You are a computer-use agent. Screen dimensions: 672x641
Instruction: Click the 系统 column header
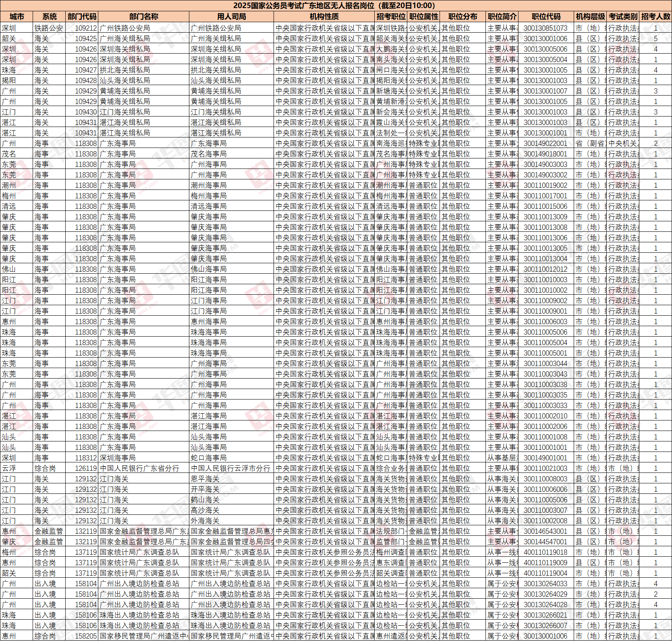coord(49,17)
